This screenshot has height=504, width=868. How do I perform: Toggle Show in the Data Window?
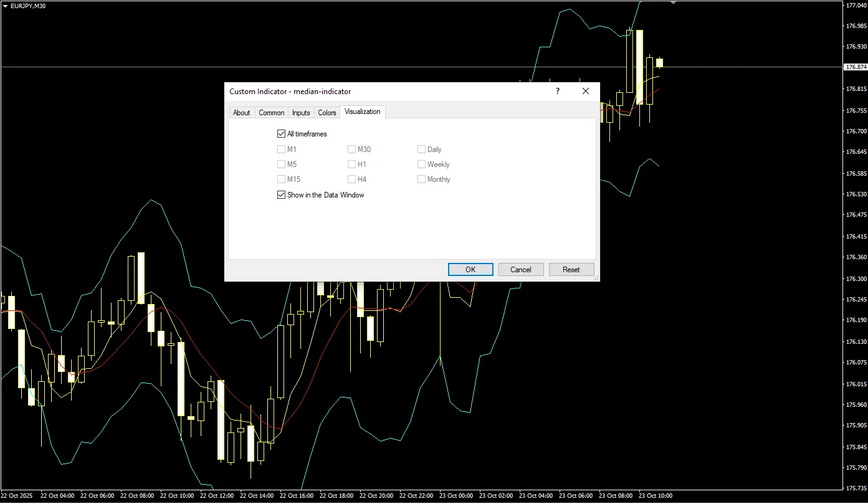click(281, 195)
